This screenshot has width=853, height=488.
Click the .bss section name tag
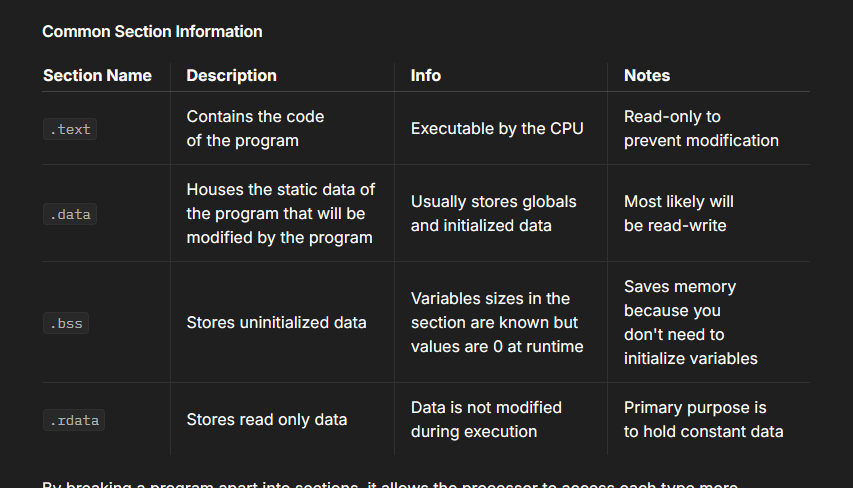pyautogui.click(x=66, y=323)
